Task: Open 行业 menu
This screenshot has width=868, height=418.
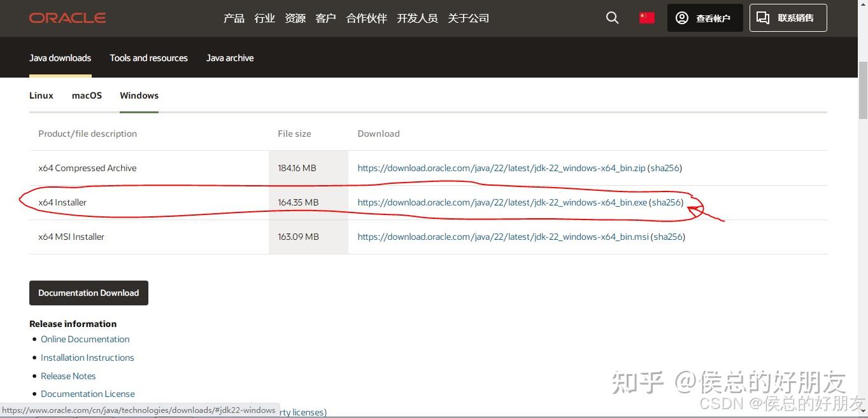Action: [x=264, y=18]
